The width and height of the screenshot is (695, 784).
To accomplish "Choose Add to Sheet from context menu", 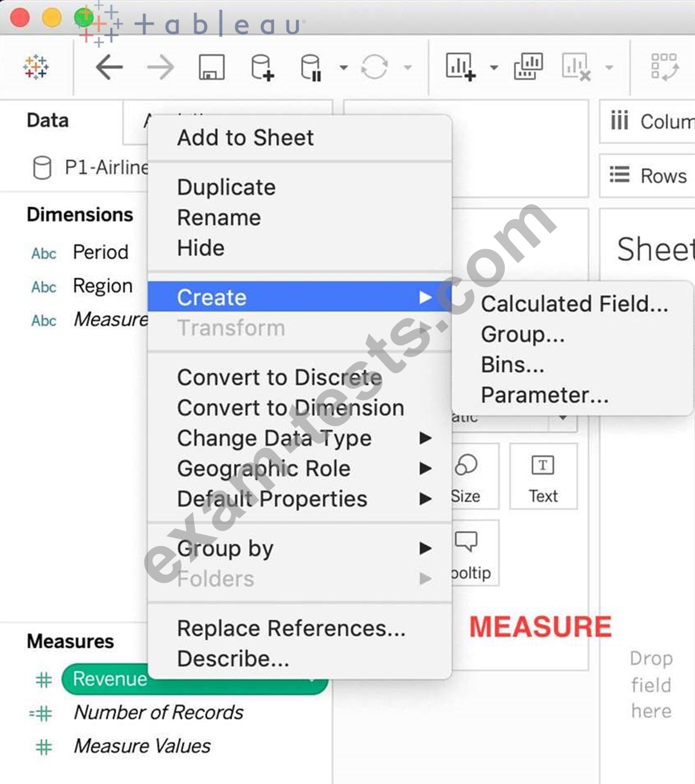I will 245,138.
